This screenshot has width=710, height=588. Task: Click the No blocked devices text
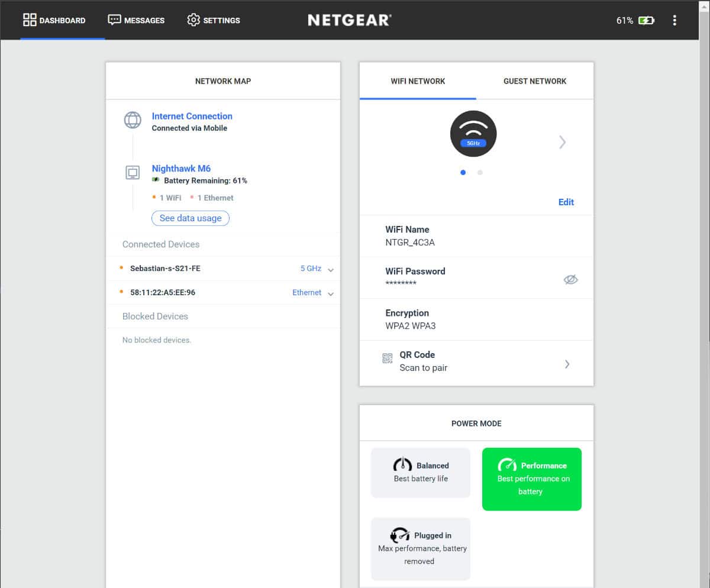157,340
